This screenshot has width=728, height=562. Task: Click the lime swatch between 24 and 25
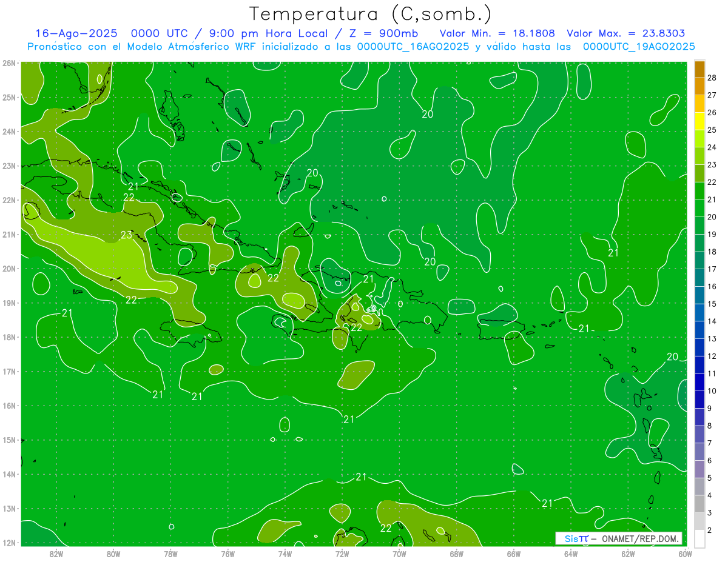coord(699,139)
